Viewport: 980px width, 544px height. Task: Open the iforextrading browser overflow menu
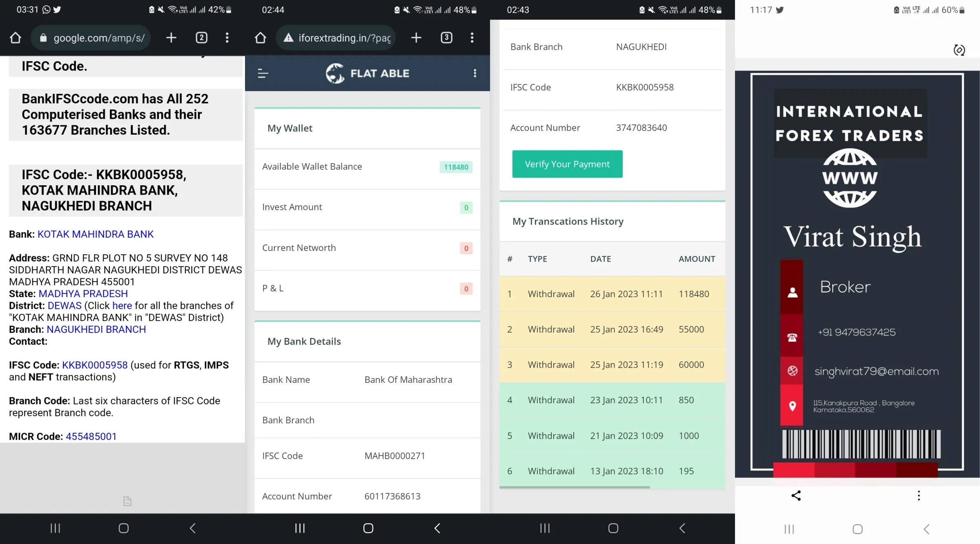[472, 38]
